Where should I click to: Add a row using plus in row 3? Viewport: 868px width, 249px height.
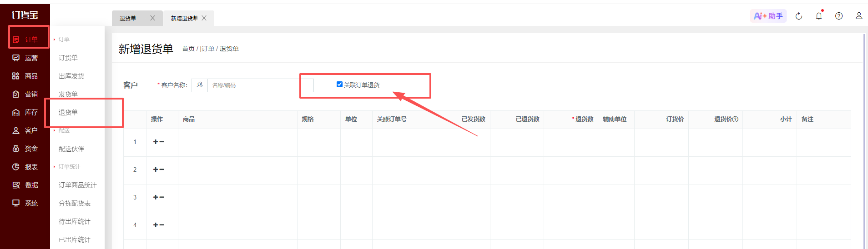tap(156, 197)
